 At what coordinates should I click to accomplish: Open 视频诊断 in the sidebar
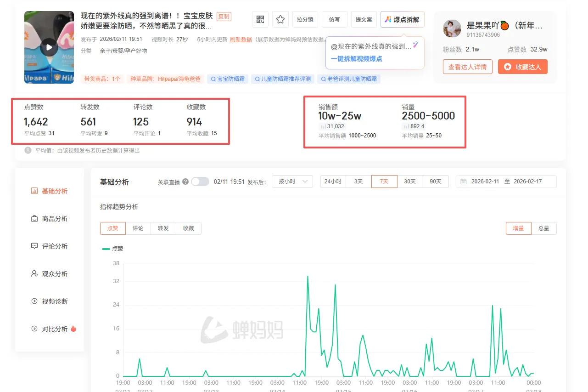50,301
